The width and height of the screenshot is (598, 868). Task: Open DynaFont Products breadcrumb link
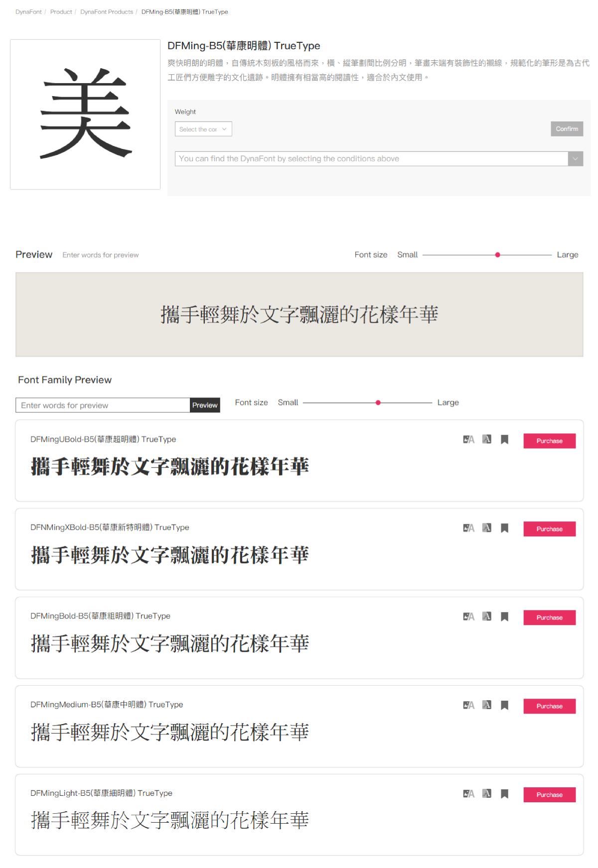(107, 12)
